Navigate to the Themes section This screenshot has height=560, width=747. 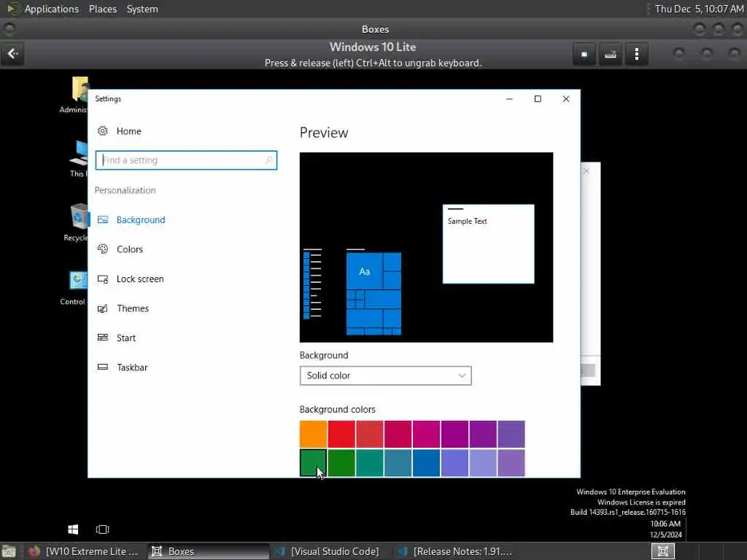(133, 308)
